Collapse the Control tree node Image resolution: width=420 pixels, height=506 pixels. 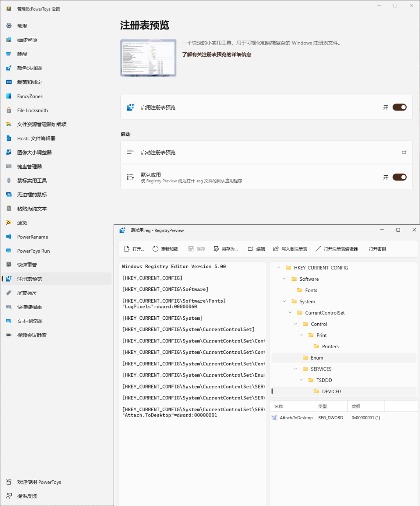[x=295, y=324]
